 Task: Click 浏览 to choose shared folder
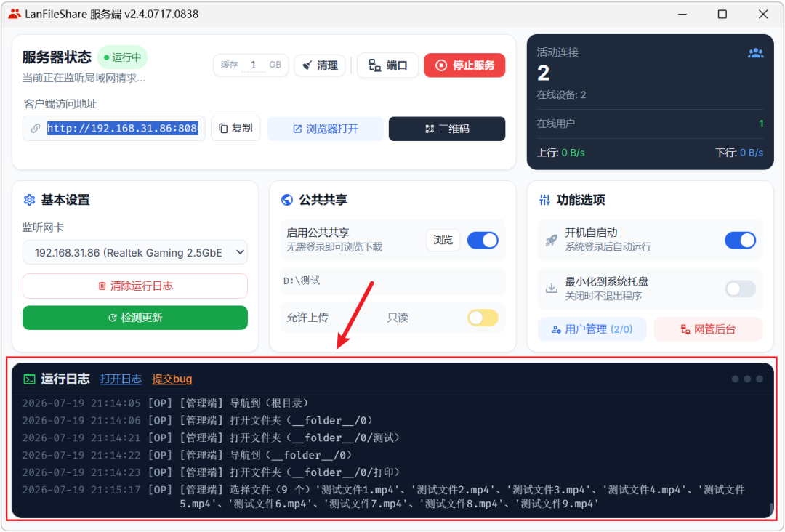pyautogui.click(x=443, y=240)
